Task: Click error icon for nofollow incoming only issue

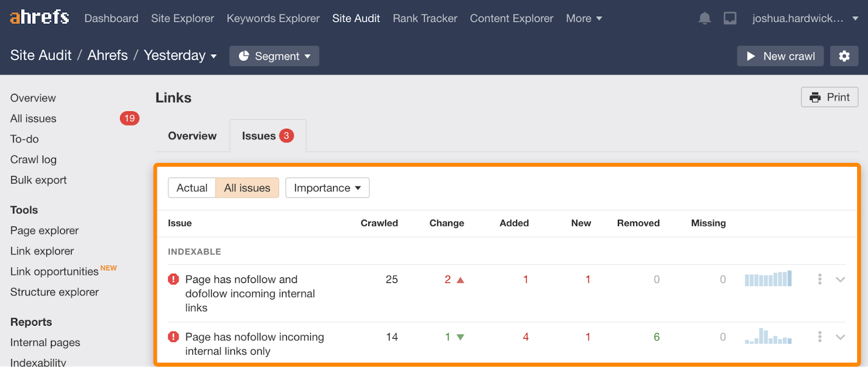Action: [174, 337]
